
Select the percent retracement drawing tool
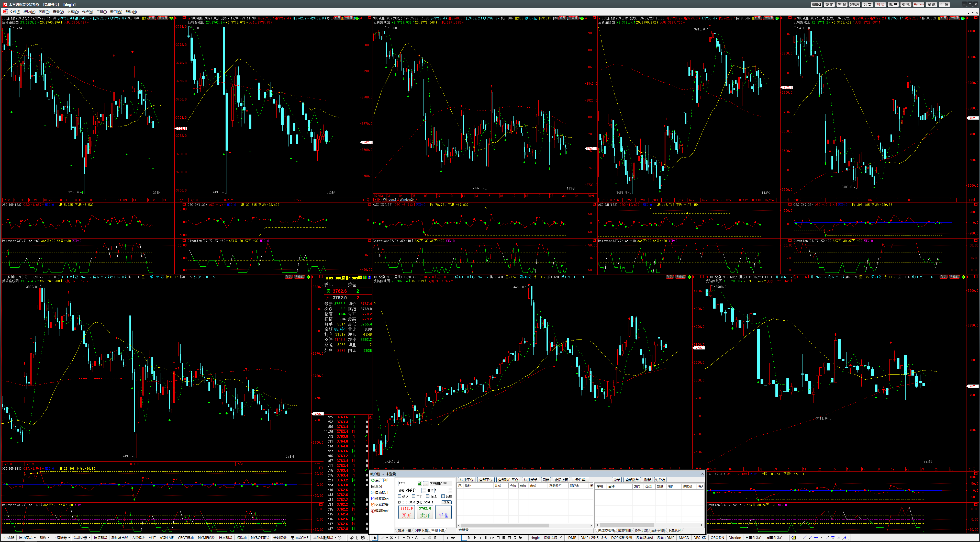[x=392, y=538]
